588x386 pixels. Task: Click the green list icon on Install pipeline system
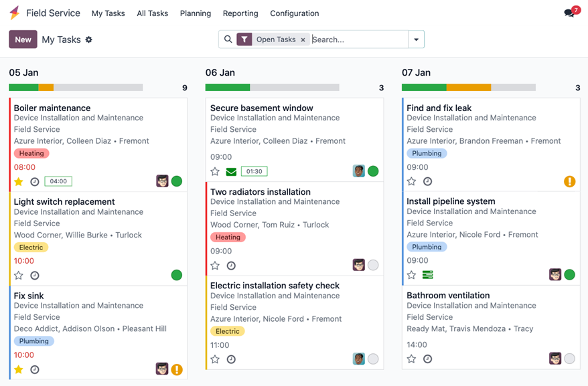(428, 275)
